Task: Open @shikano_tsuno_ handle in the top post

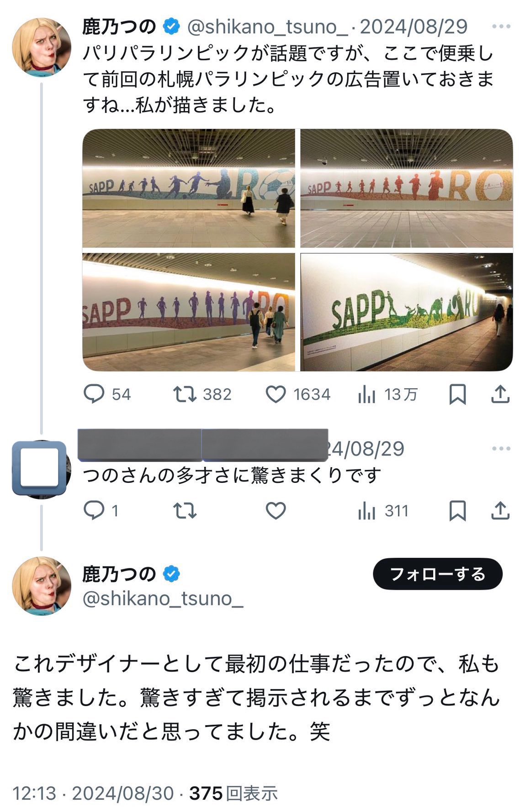Action: pyautogui.click(x=267, y=27)
